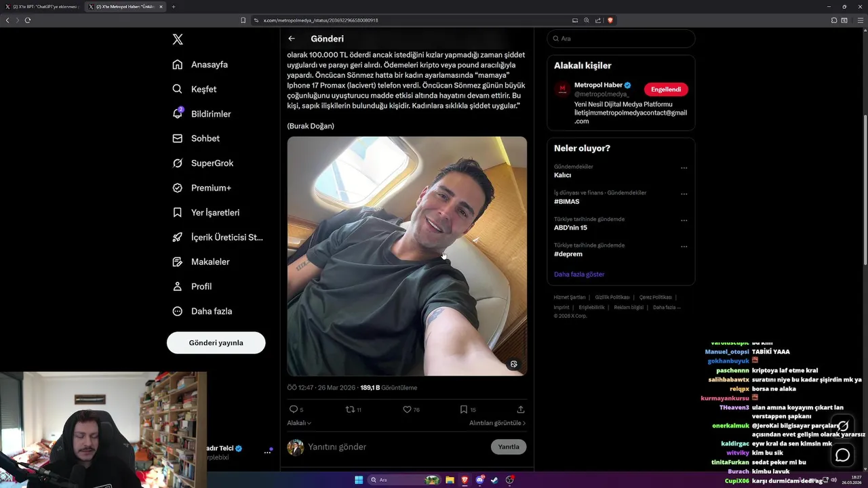The width and height of the screenshot is (868, 488).
Task: Like the post via heart icon
Action: pos(407,409)
